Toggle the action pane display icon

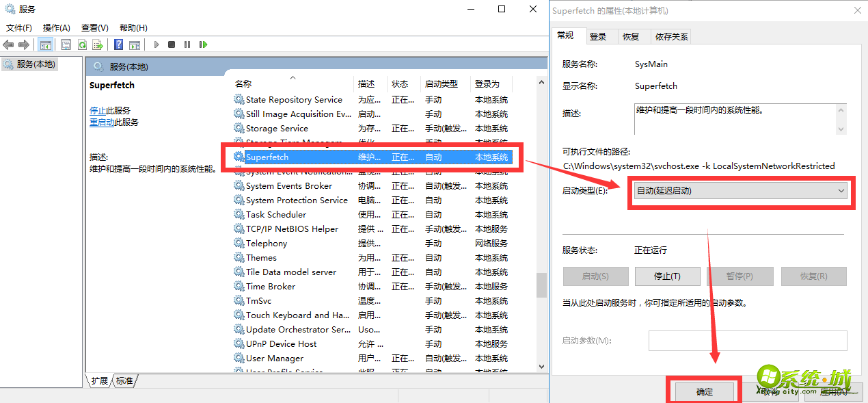coord(134,44)
